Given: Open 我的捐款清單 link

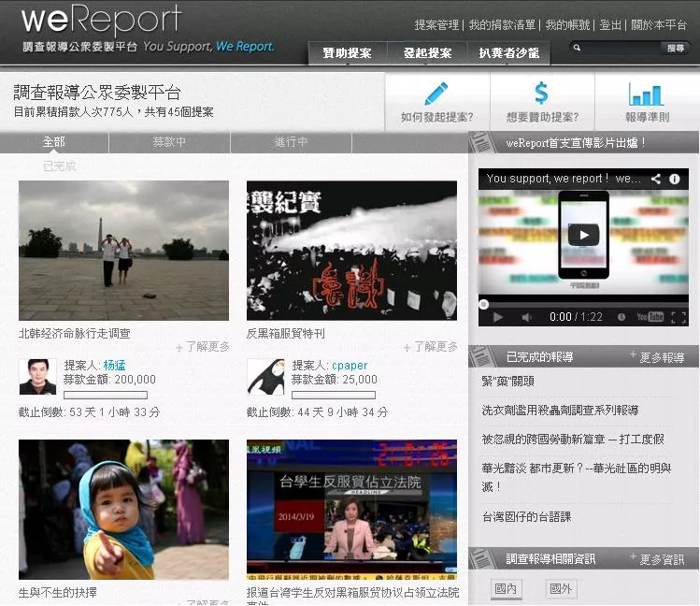Looking at the screenshot, I should point(502,25).
